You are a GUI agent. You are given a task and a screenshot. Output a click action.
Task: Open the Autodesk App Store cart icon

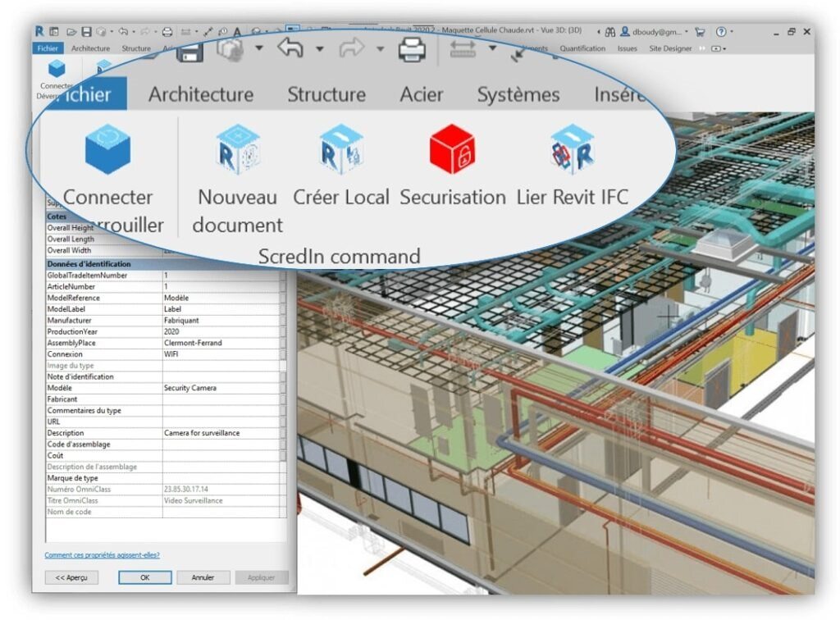(x=699, y=31)
